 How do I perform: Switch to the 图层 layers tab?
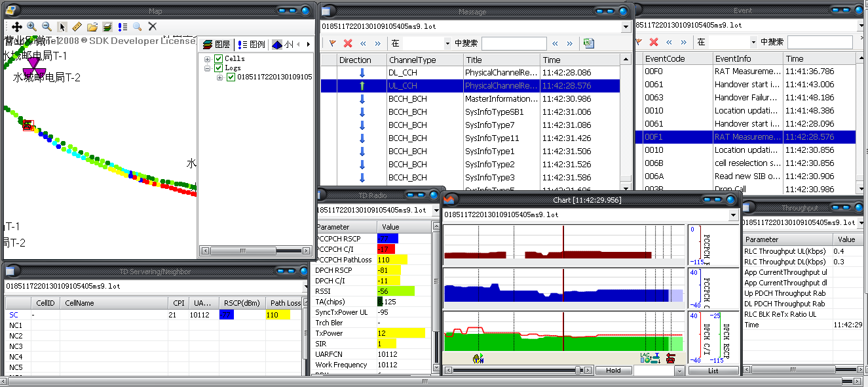tap(217, 45)
